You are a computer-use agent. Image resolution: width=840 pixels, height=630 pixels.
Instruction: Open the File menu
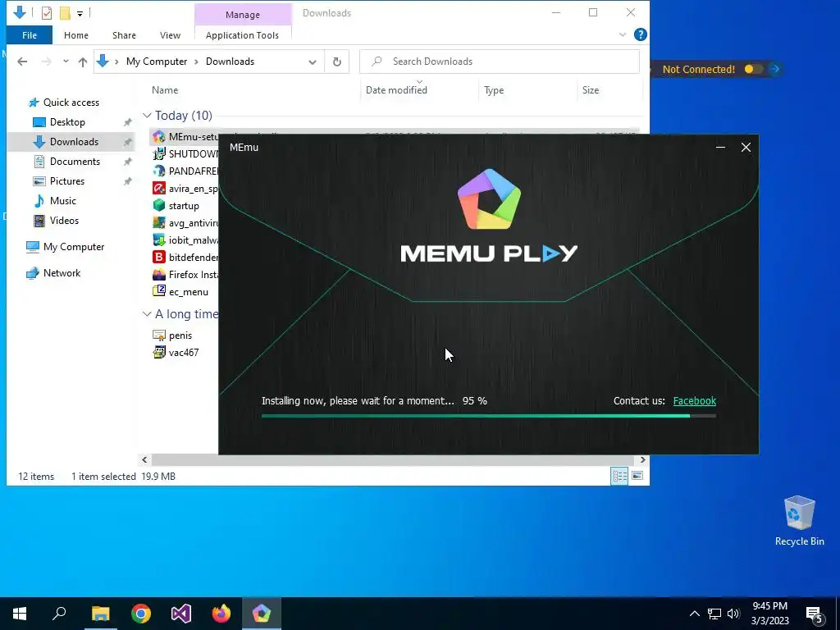click(x=30, y=35)
